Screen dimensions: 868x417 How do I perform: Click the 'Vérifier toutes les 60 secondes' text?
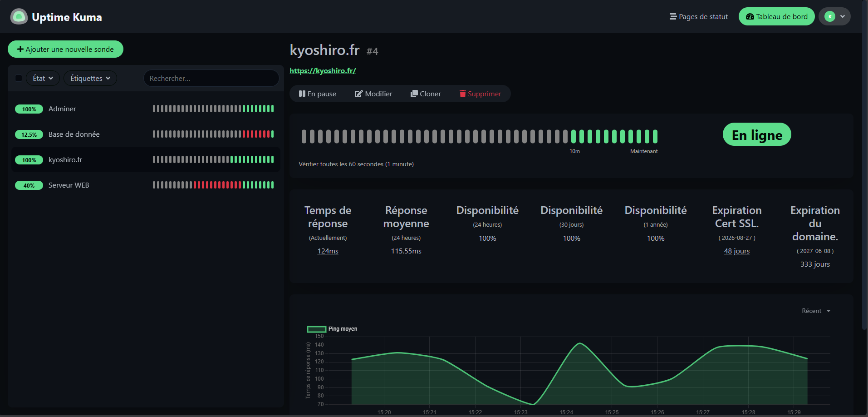(356, 164)
